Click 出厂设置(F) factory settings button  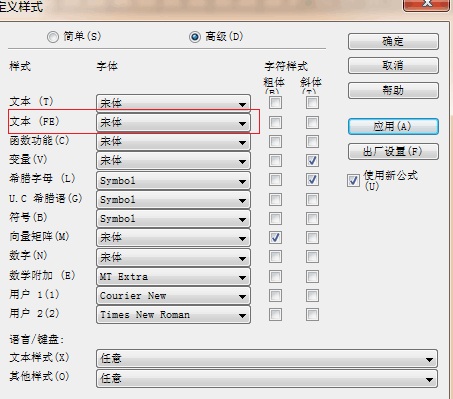[x=393, y=152]
